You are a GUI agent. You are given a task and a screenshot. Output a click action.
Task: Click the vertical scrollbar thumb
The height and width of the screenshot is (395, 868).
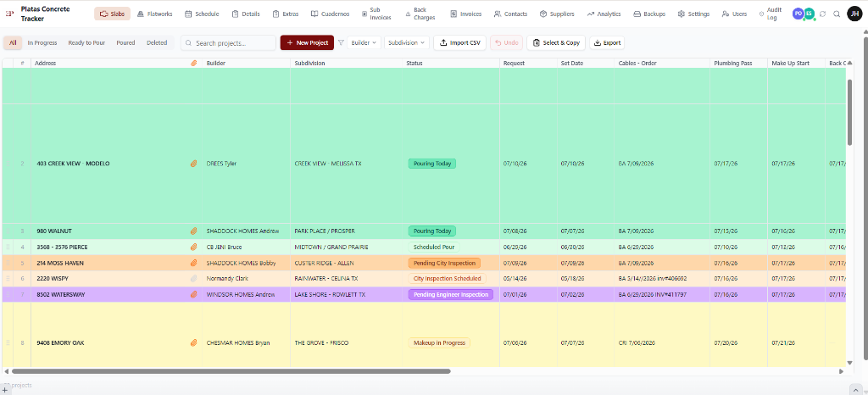click(849, 112)
